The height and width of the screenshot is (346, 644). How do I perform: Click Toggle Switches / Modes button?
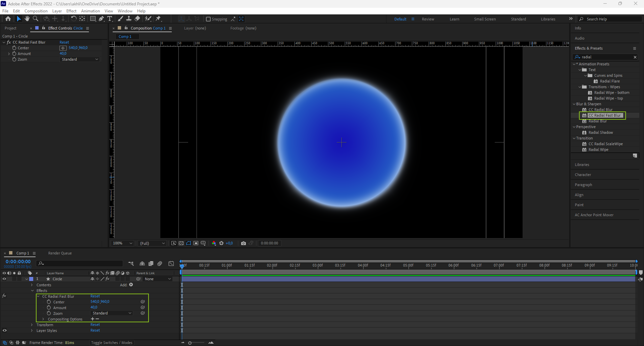tap(112, 343)
